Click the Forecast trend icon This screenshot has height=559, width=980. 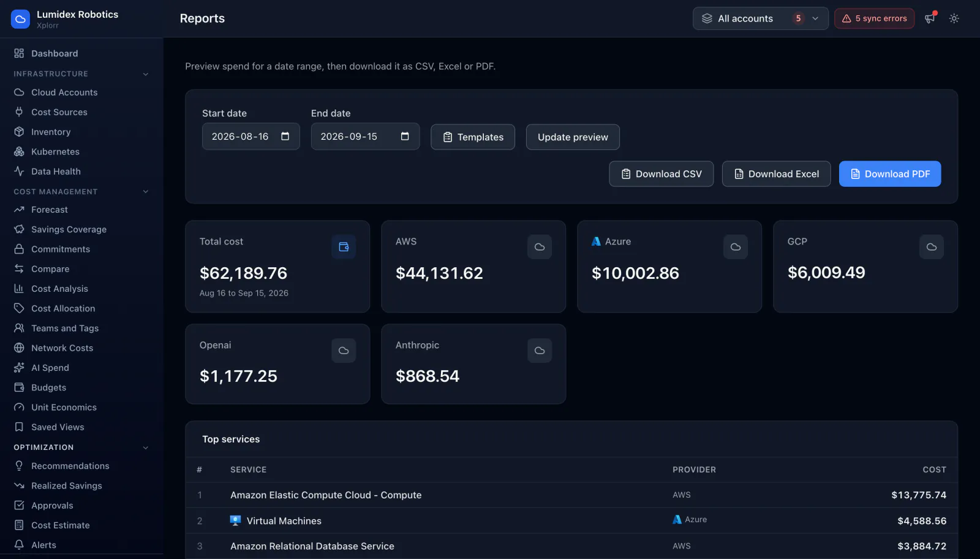[x=19, y=210]
